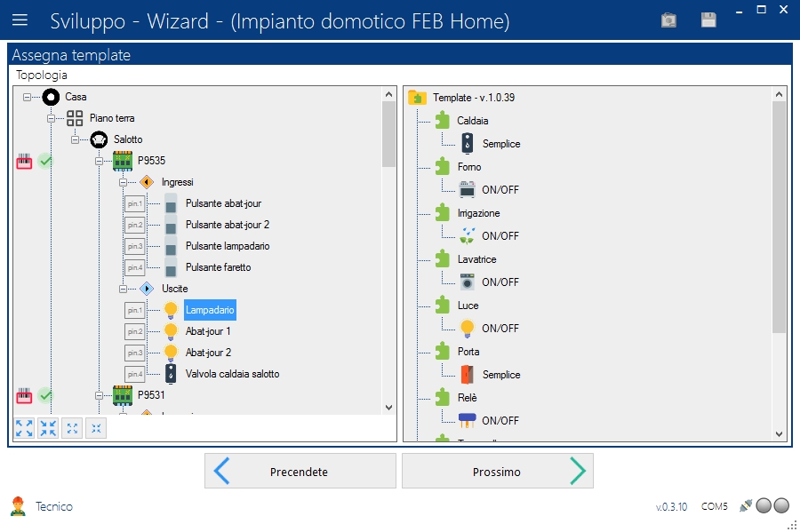
Task: Click the COM5 port label
Action: pyautogui.click(x=715, y=506)
